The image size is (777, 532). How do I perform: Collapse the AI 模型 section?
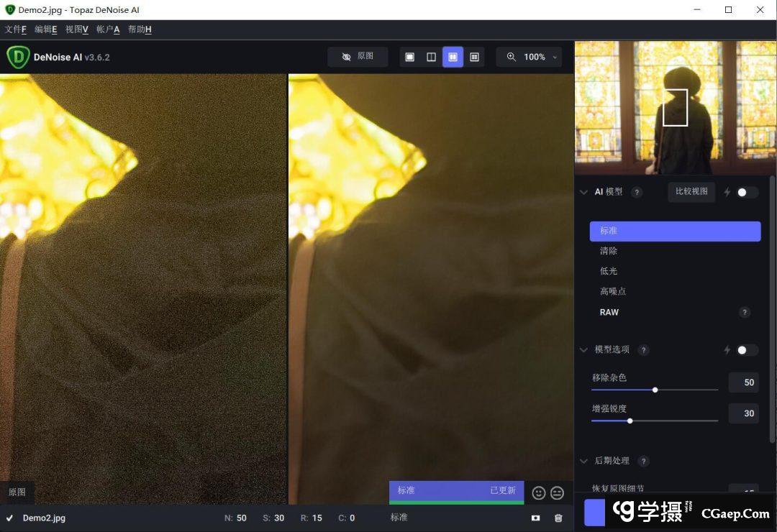tap(584, 192)
